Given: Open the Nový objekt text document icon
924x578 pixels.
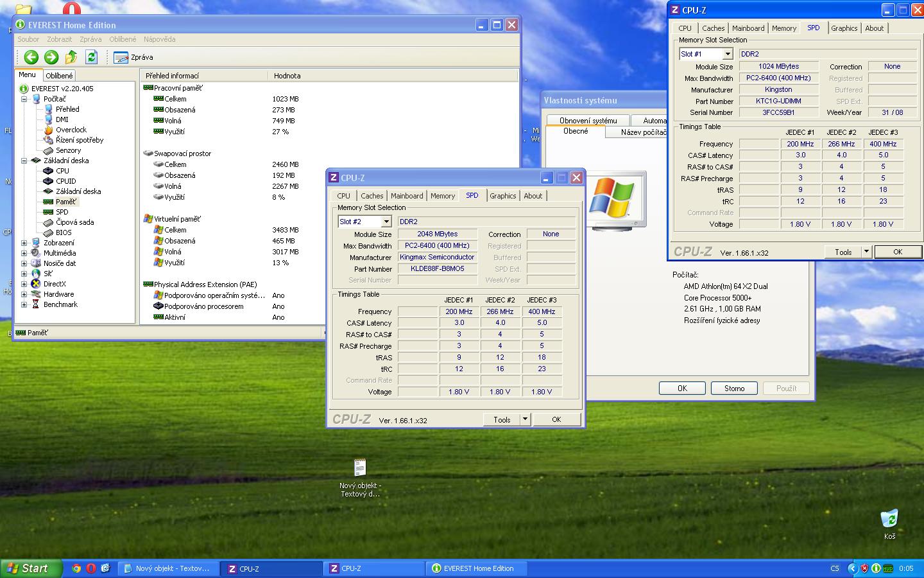Looking at the screenshot, I should [359, 468].
